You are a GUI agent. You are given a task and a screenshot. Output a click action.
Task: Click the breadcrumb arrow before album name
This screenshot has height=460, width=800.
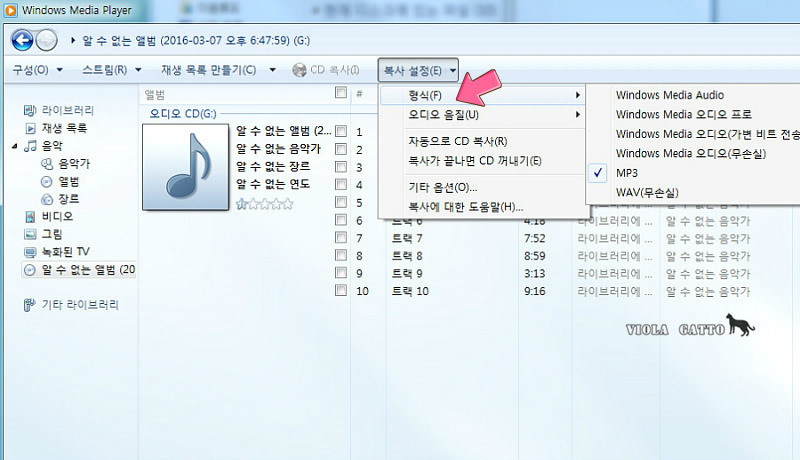[x=73, y=40]
